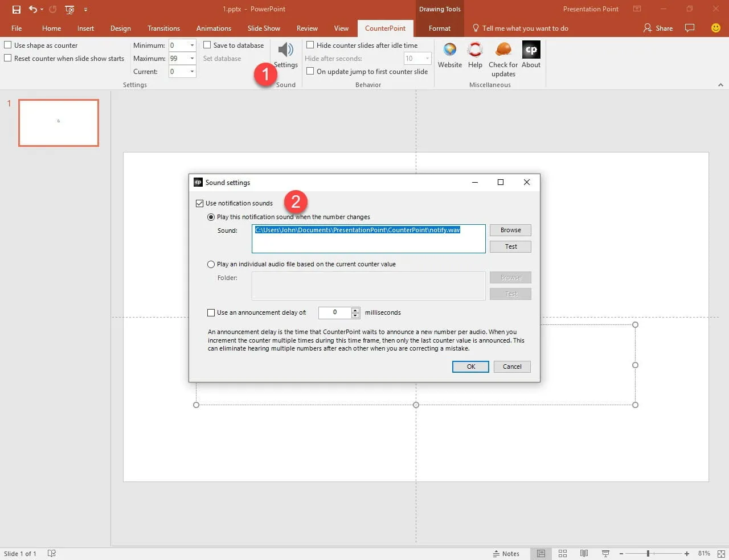The height and width of the screenshot is (560, 729).
Task: Open the Current value dropdown
Action: point(192,72)
